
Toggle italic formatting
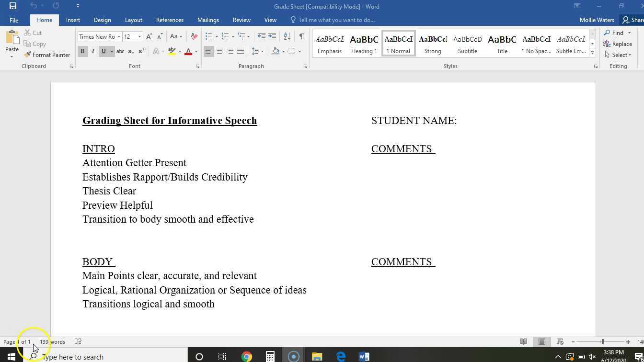click(93, 51)
